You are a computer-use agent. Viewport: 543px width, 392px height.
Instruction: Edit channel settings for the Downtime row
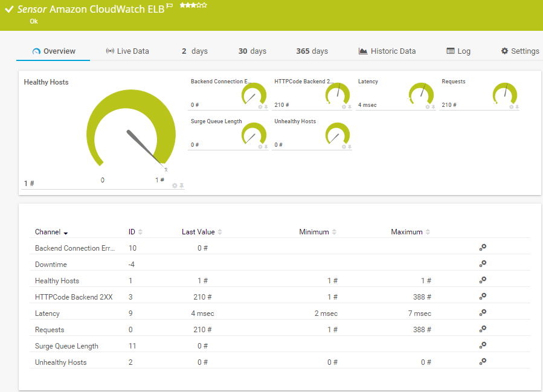tap(483, 264)
